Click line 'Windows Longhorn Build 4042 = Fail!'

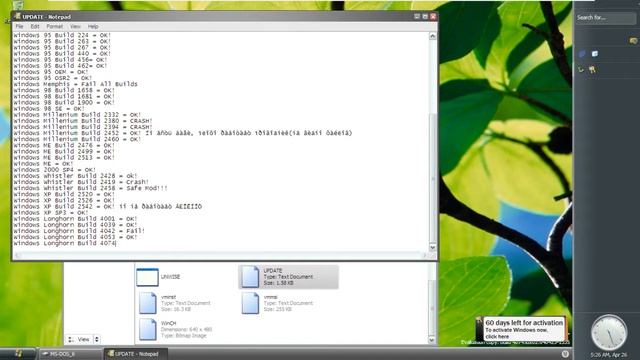click(x=79, y=231)
